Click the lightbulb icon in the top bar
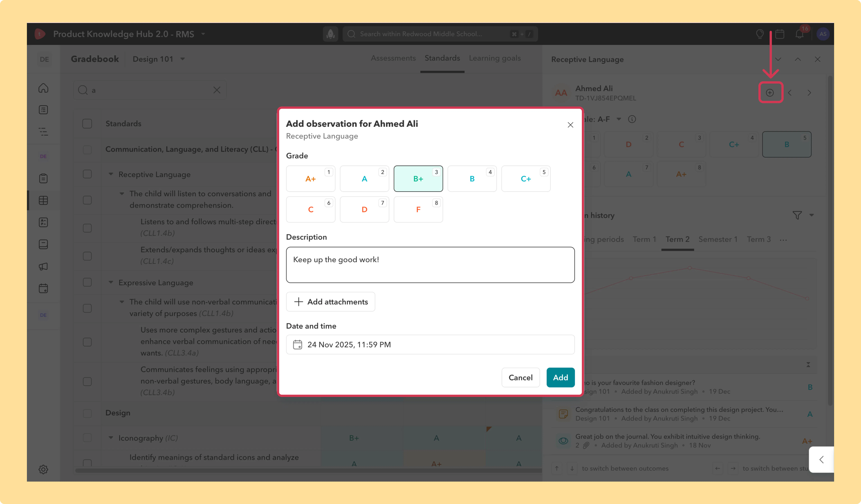This screenshot has height=504, width=861. (x=760, y=34)
